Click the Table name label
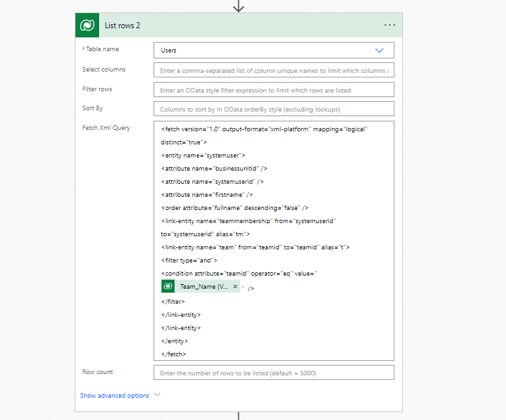Image resolution: width=506 pixels, height=420 pixels. click(102, 49)
